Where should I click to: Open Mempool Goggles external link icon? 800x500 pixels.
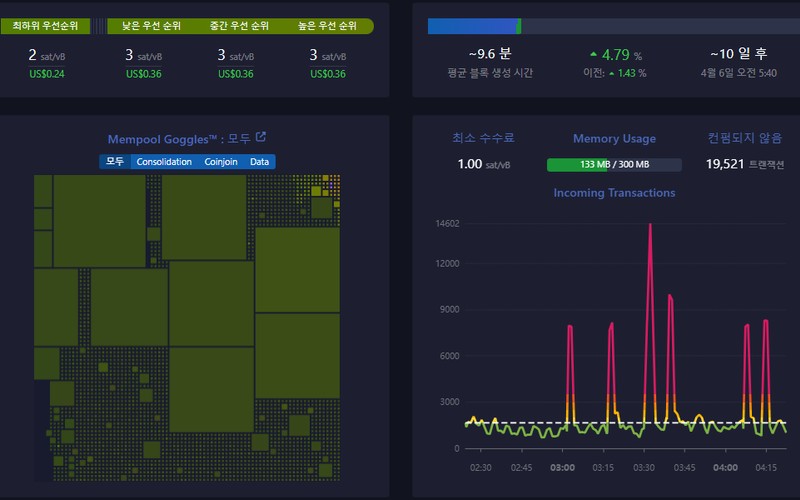(x=261, y=137)
